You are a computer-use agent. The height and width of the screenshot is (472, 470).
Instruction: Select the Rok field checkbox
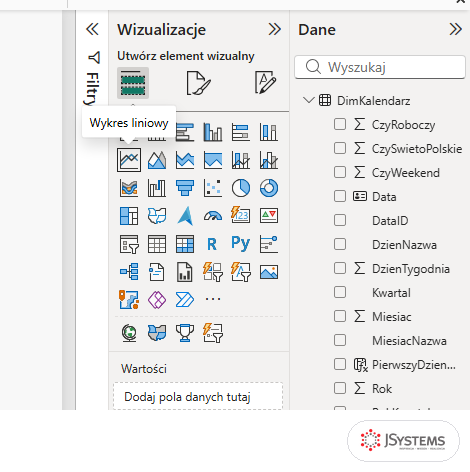point(340,388)
